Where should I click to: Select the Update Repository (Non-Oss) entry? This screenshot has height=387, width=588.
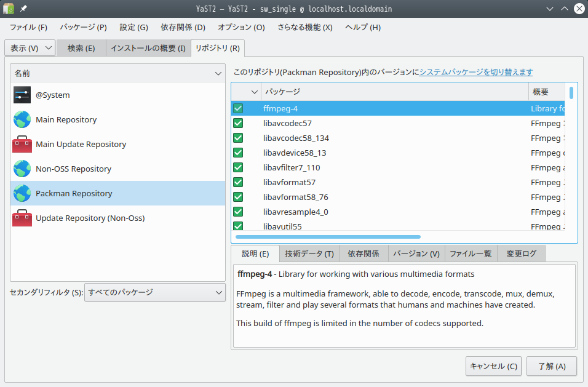(117, 218)
